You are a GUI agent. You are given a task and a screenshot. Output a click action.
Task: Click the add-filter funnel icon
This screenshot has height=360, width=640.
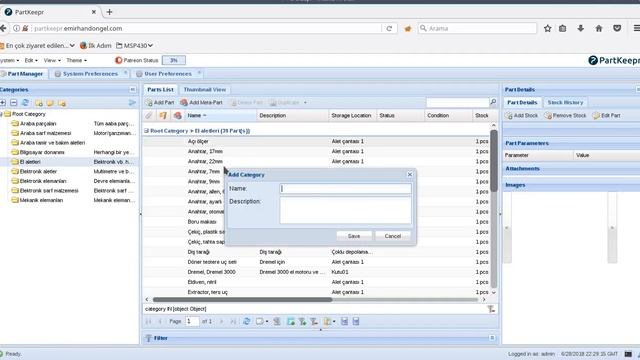[302, 322]
